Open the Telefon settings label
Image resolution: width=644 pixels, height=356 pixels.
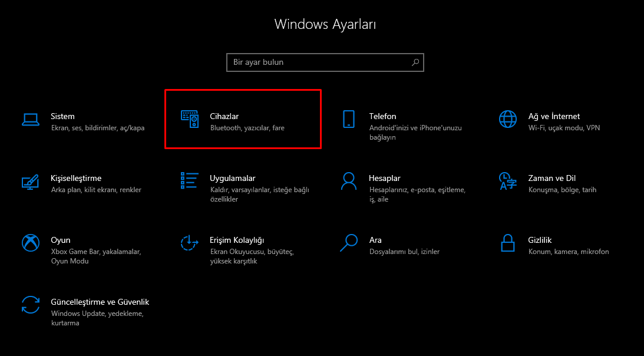click(382, 116)
